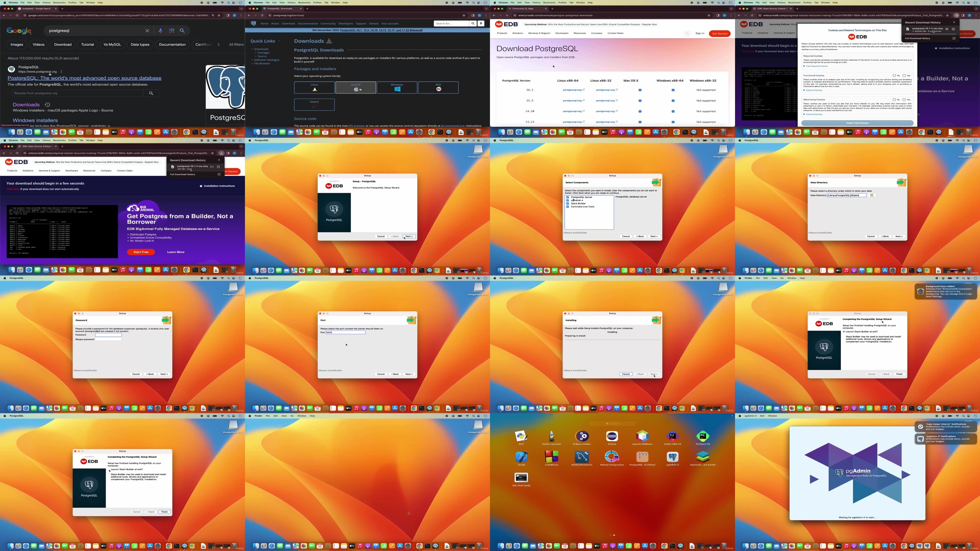Click the blue magnifier search icon in Google

pos(182,30)
